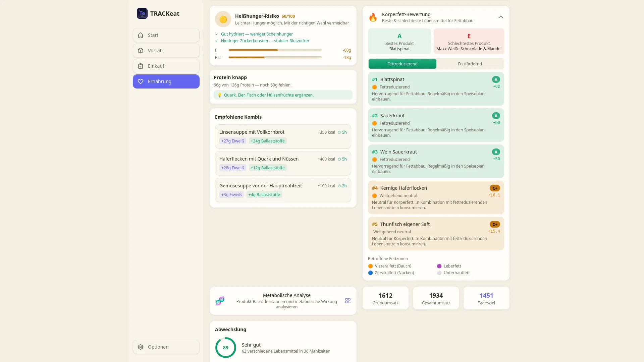The height and width of the screenshot is (362, 644).
Task: Open the Haferflocken mit Quark und Nüssen combo
Action: (x=283, y=163)
